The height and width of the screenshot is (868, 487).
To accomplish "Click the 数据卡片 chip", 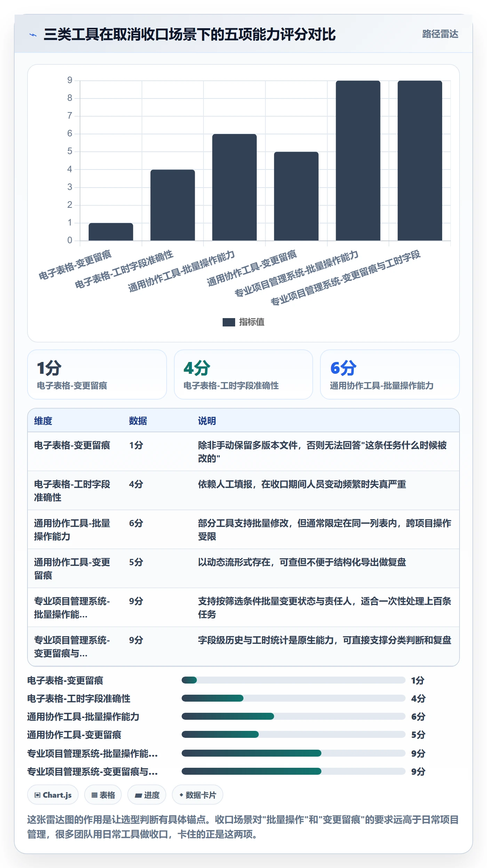I will (x=198, y=795).
